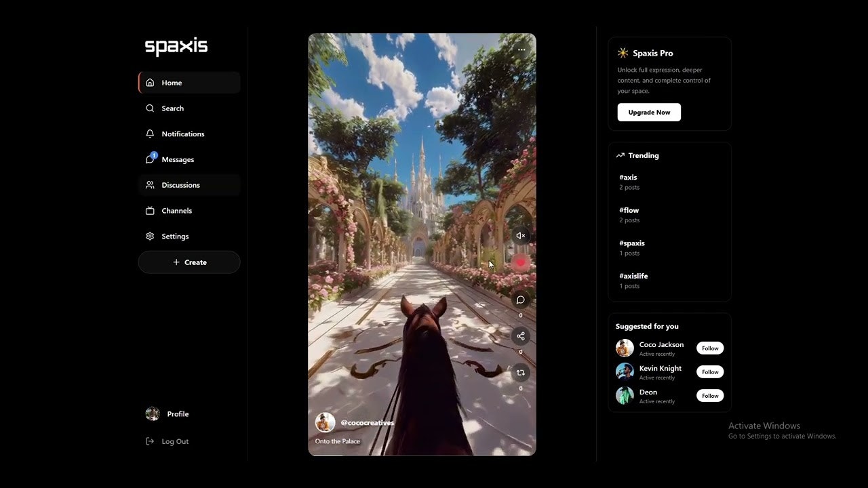The height and width of the screenshot is (488, 868).
Task: Click the 'Onto the Palace' caption
Action: 338,441
